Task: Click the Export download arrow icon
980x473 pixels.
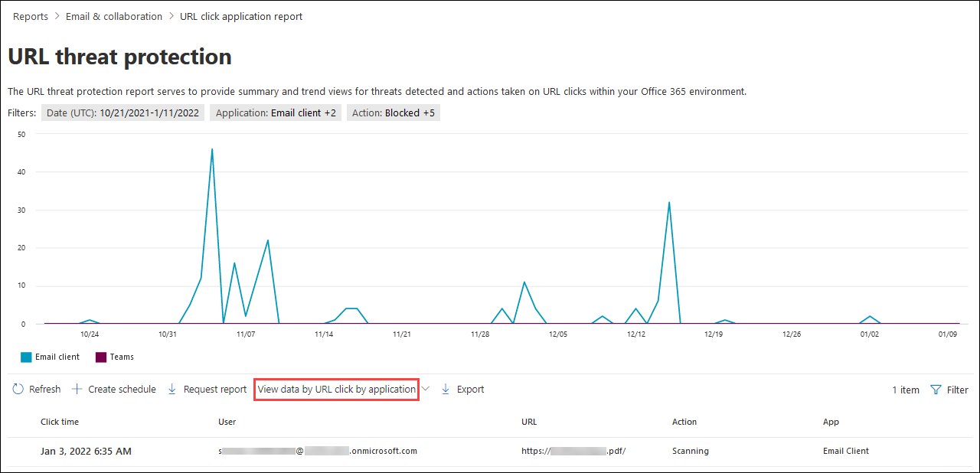Action: point(446,390)
